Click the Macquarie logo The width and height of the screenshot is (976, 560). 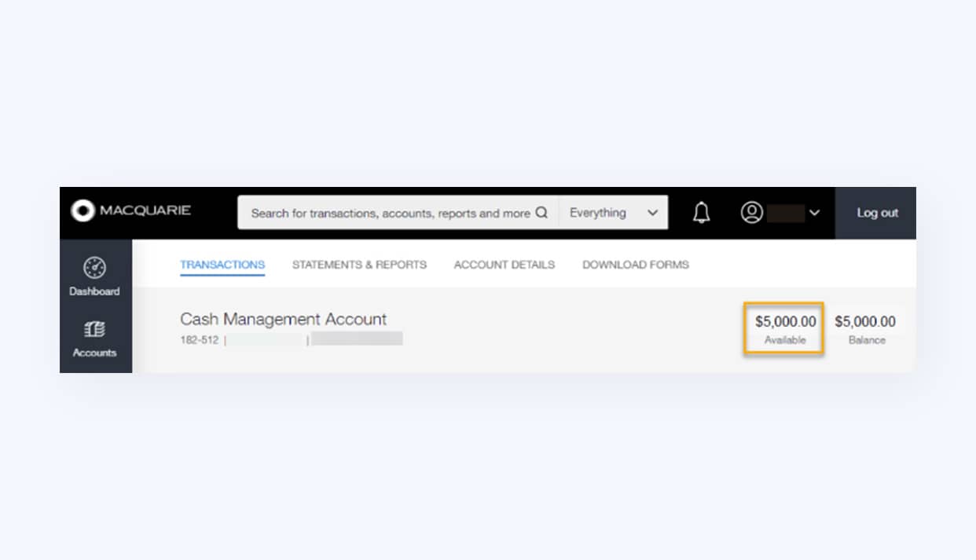click(x=130, y=211)
